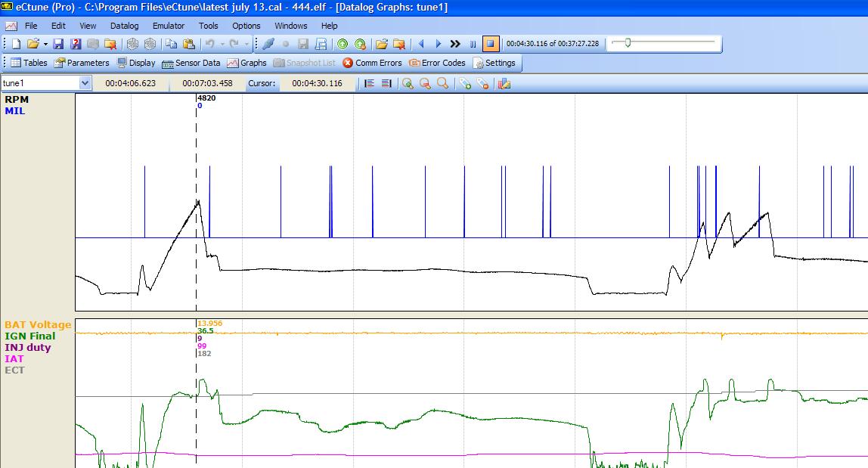Click the graph end time field 00:07:03.458
This screenshot has height=468, width=868.
207,83
